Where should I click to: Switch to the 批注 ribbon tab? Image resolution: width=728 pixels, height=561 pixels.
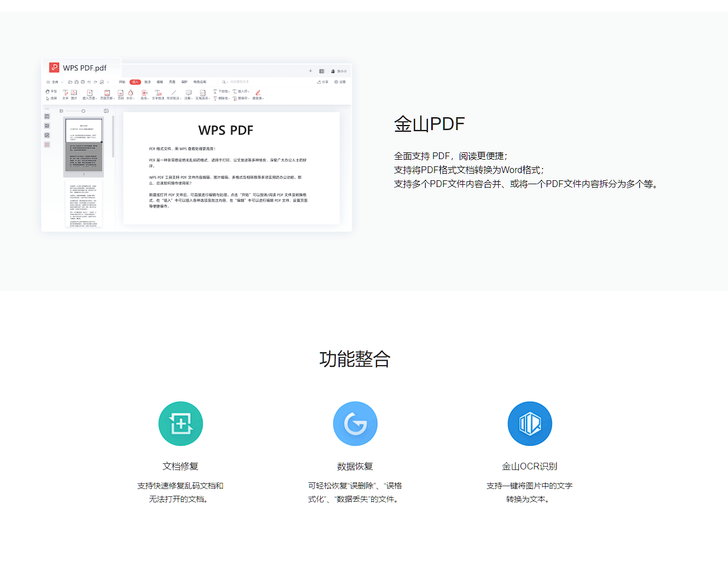pos(147,83)
